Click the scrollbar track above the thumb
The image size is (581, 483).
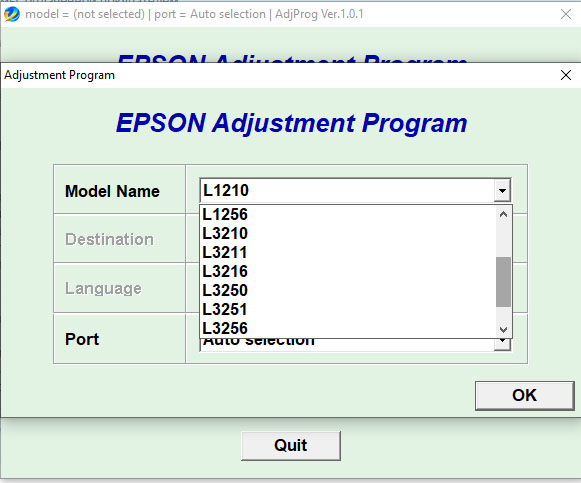pos(503,239)
